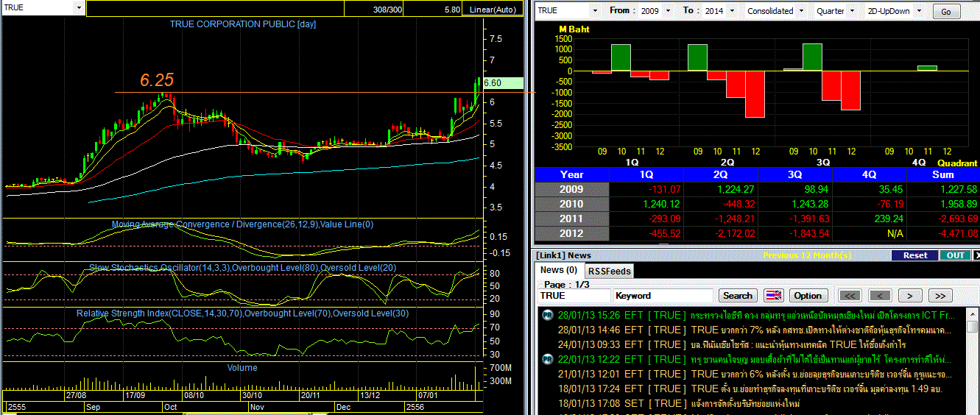This screenshot has height=415, width=980.
Task: Switch to the News (0) tab
Action: [558, 270]
